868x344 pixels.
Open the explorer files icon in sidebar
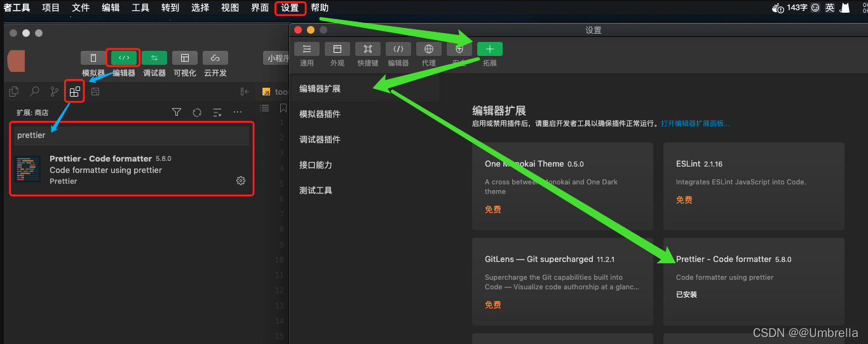click(x=14, y=92)
